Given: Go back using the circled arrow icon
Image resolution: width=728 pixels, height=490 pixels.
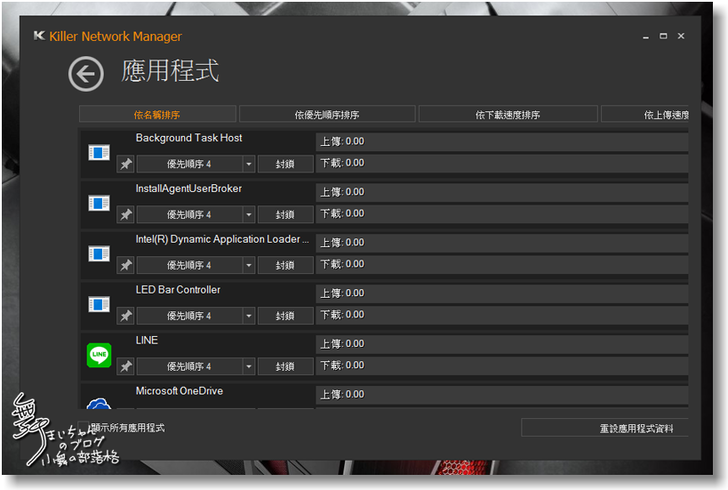Looking at the screenshot, I should (86, 74).
